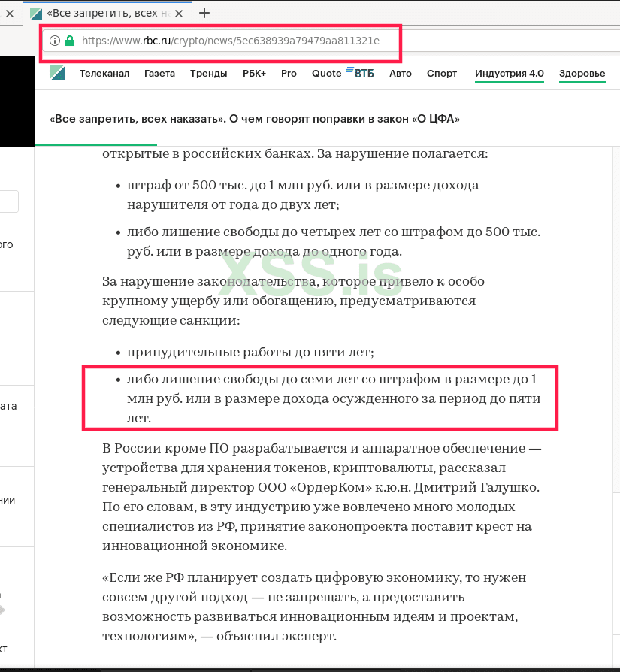
Task: Click the RBC logo icon
Action: coord(57,73)
